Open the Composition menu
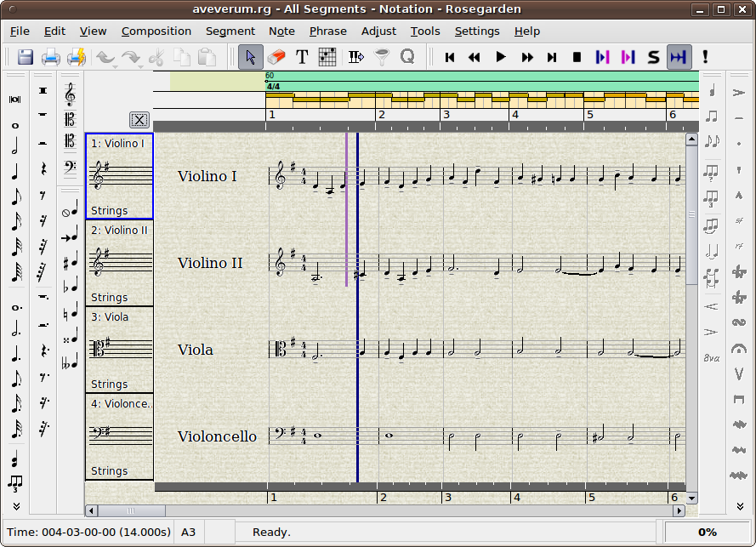Screen dimensions: 756x547 (x=156, y=31)
